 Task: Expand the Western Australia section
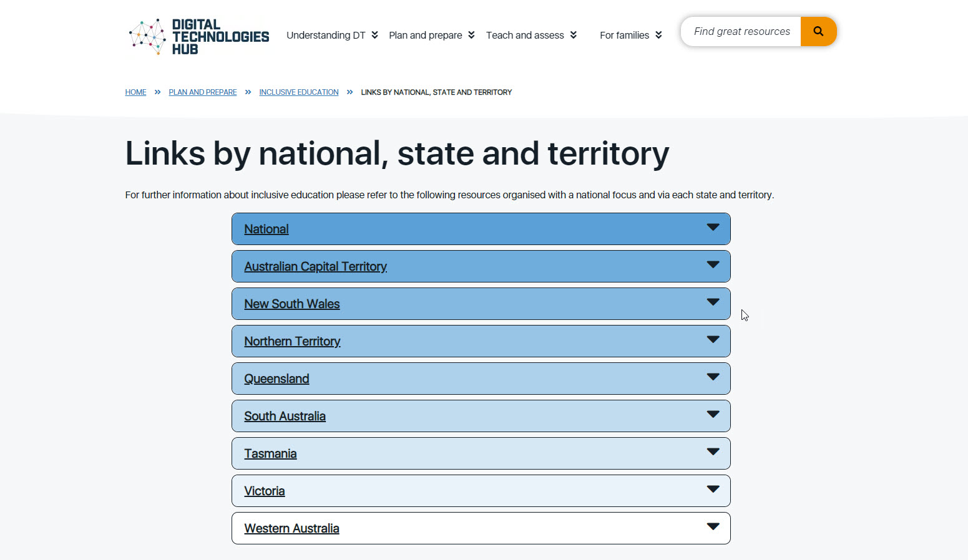pos(291,529)
